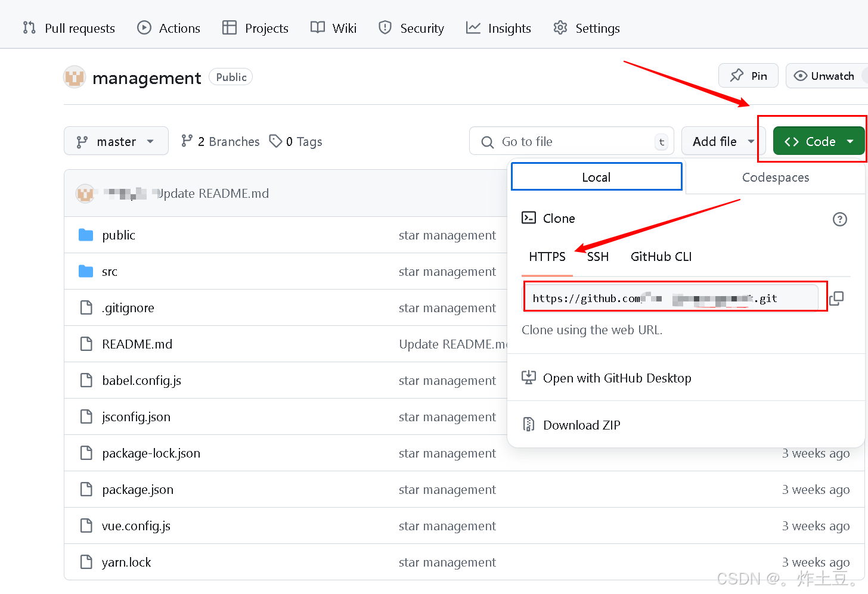Screen dimensions: 868x594
Task: Click 3 weeks ago on package.json row
Action: pyautogui.click(x=816, y=490)
